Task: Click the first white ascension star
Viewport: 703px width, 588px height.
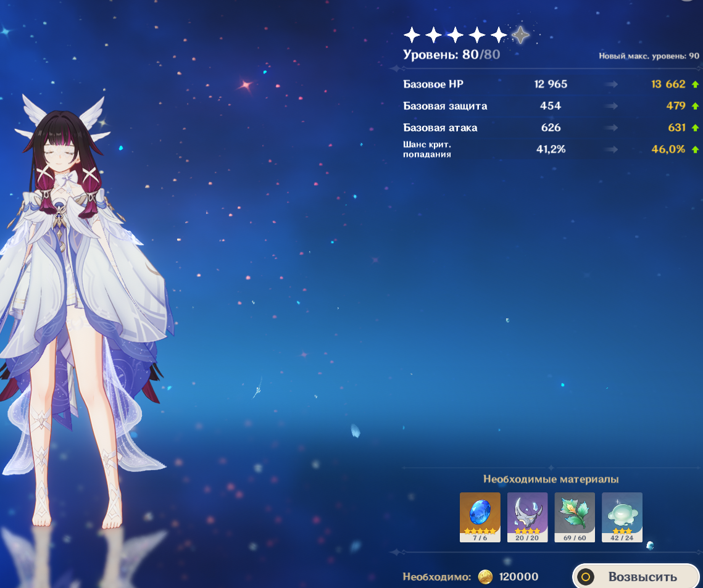Action: point(412,35)
